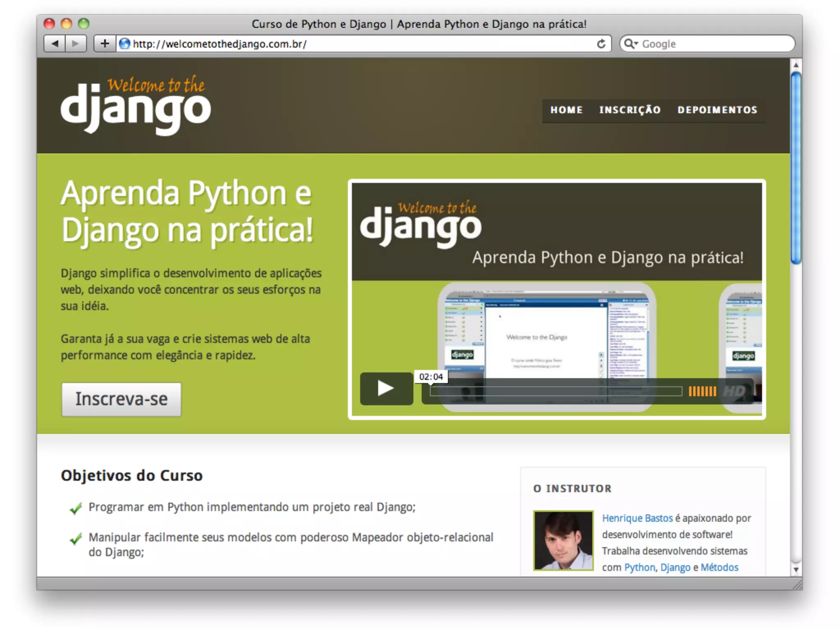
Task: Play the Welcome to the Django video
Action: click(x=386, y=388)
